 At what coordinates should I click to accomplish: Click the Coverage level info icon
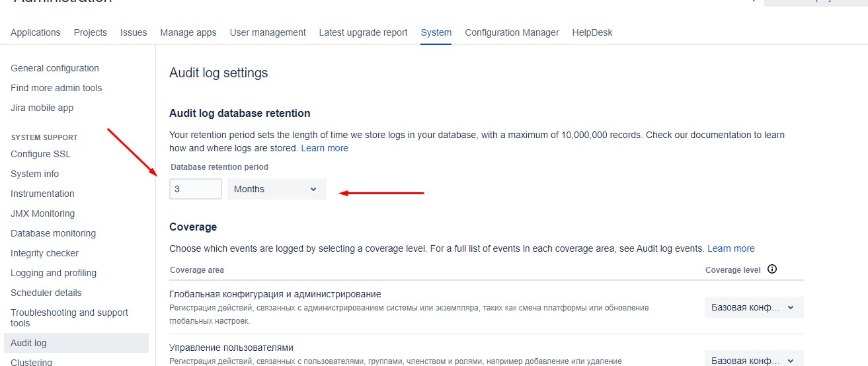point(771,269)
